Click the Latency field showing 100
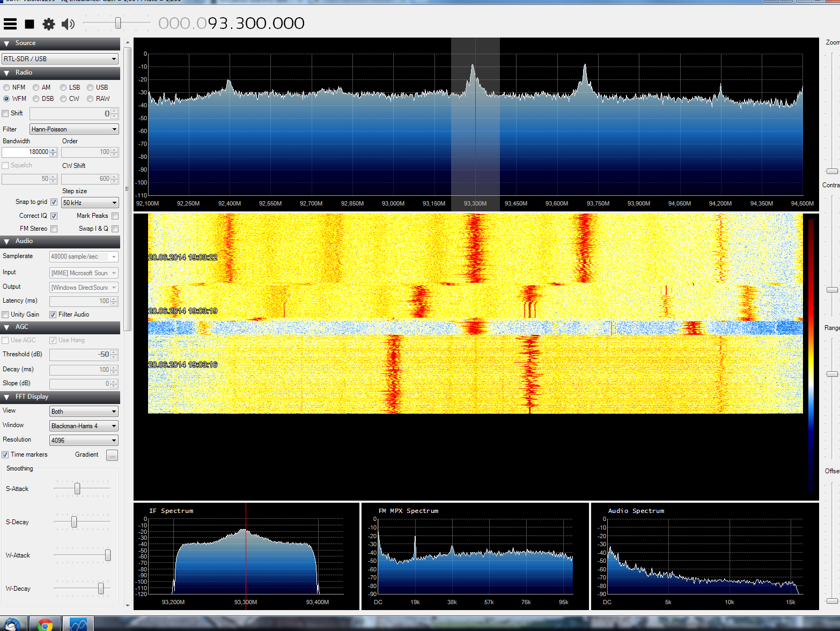 (x=80, y=302)
